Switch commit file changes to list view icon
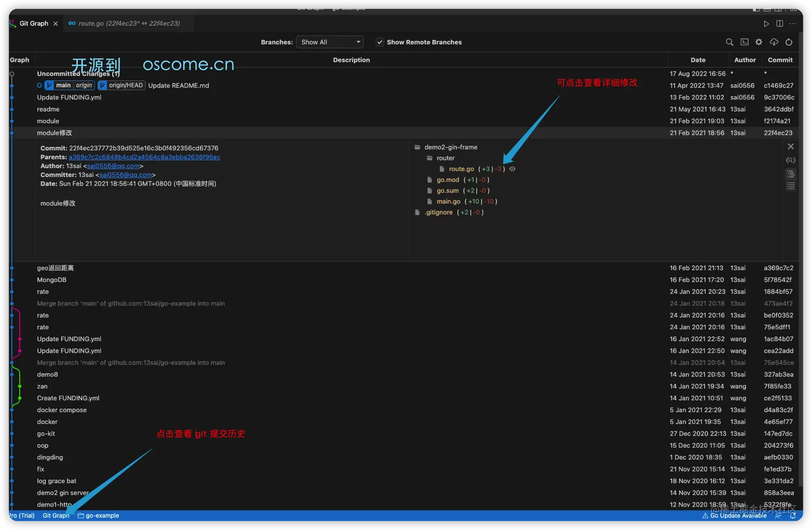This screenshot has height=530, width=812. pyautogui.click(x=791, y=185)
